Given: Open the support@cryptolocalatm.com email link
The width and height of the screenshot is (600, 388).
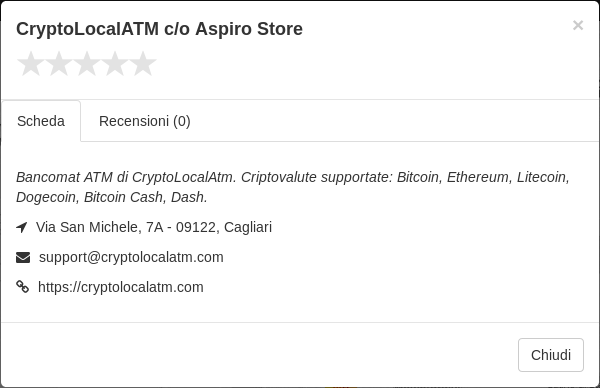Looking at the screenshot, I should (131, 257).
